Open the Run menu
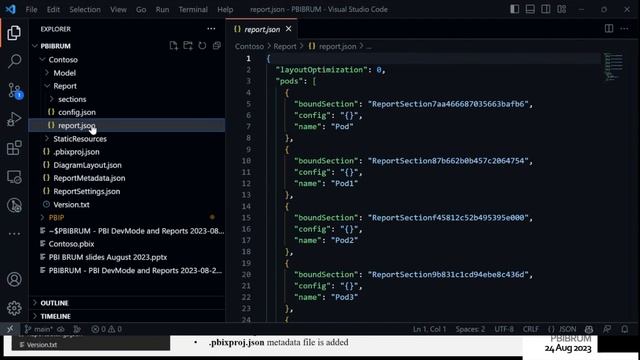 point(162,9)
